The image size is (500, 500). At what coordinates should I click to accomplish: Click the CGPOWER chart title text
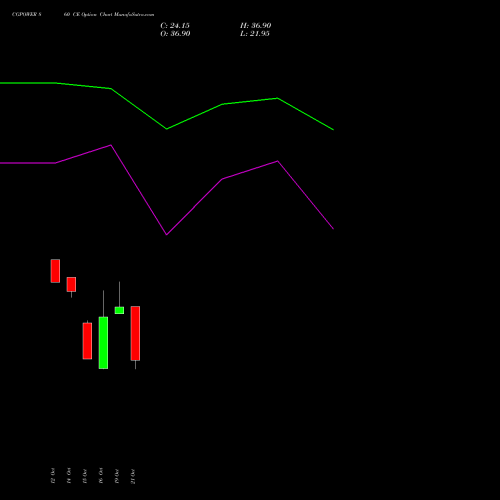pos(83,15)
